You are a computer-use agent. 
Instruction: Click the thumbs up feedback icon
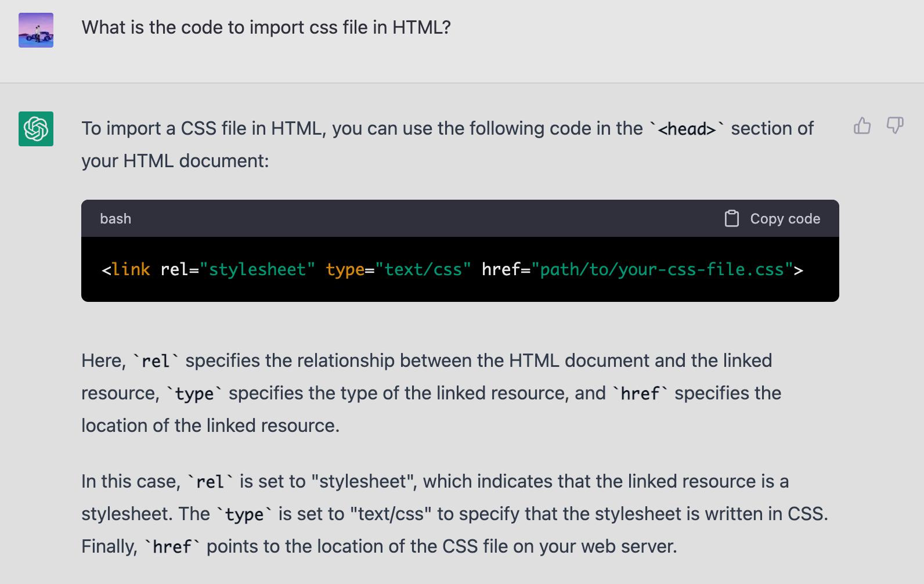pos(862,125)
